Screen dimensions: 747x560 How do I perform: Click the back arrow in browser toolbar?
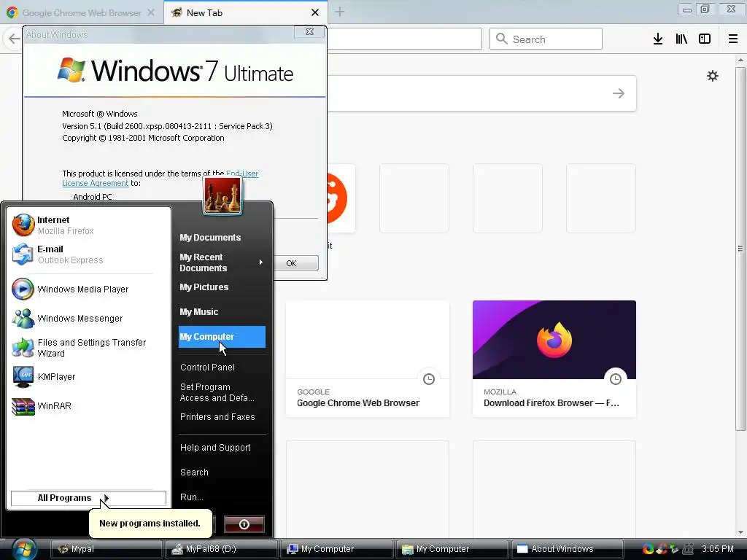pos(15,39)
